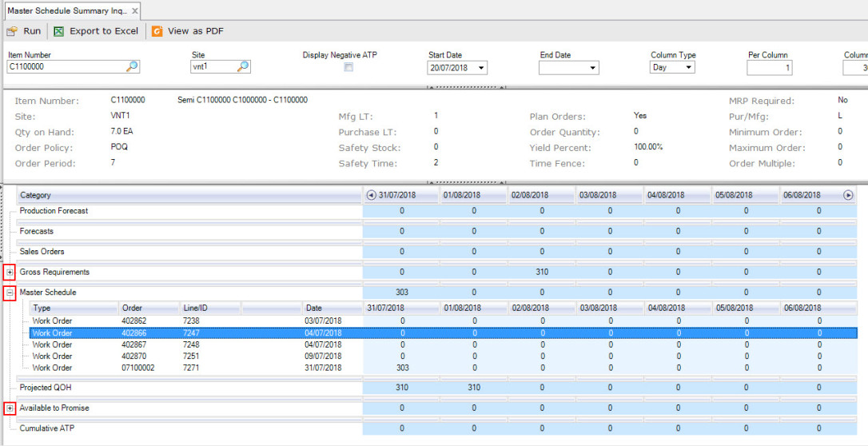
Task: Open the Column Type dropdown
Action: 688,67
